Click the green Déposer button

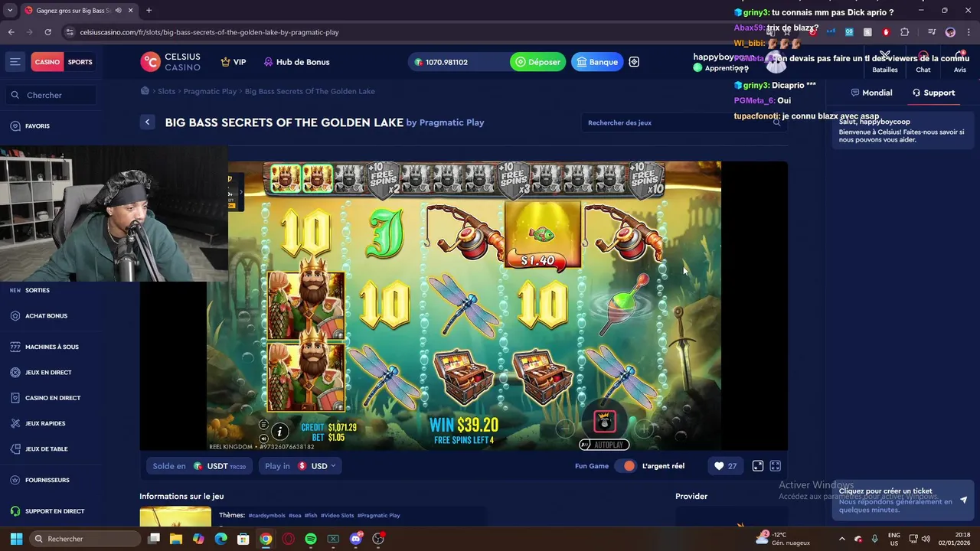[x=538, y=62]
